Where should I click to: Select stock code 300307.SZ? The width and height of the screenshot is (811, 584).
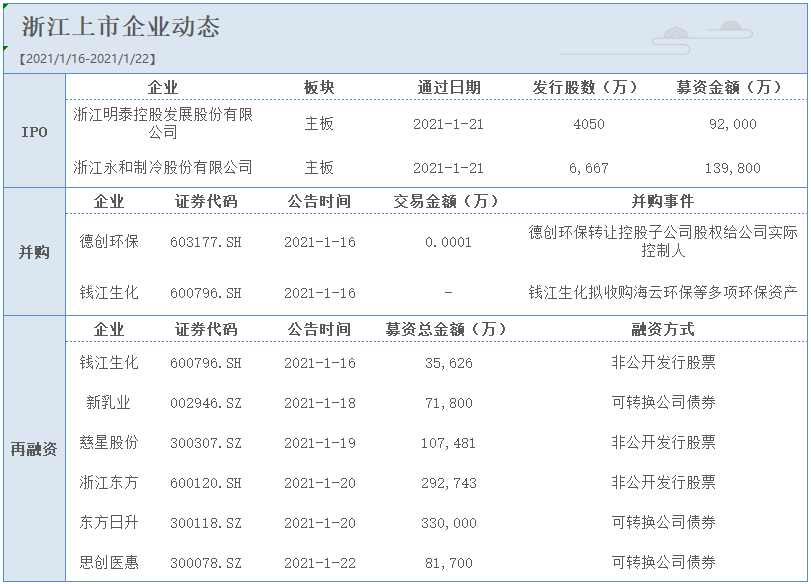[x=206, y=443]
